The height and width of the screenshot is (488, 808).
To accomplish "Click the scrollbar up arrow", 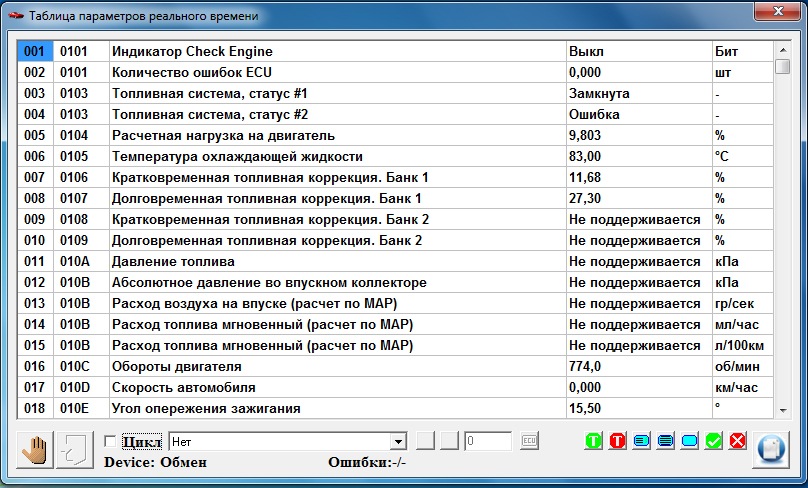I will coord(783,50).
